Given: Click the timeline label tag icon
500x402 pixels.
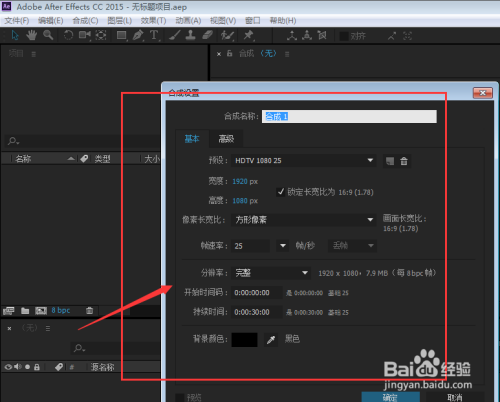Looking at the screenshot, I should coord(59,367).
